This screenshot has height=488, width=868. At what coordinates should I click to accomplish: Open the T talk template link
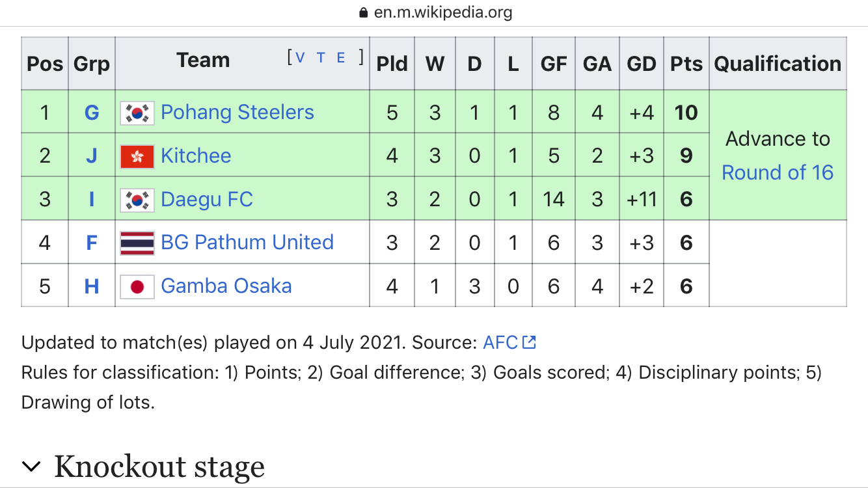tap(321, 57)
